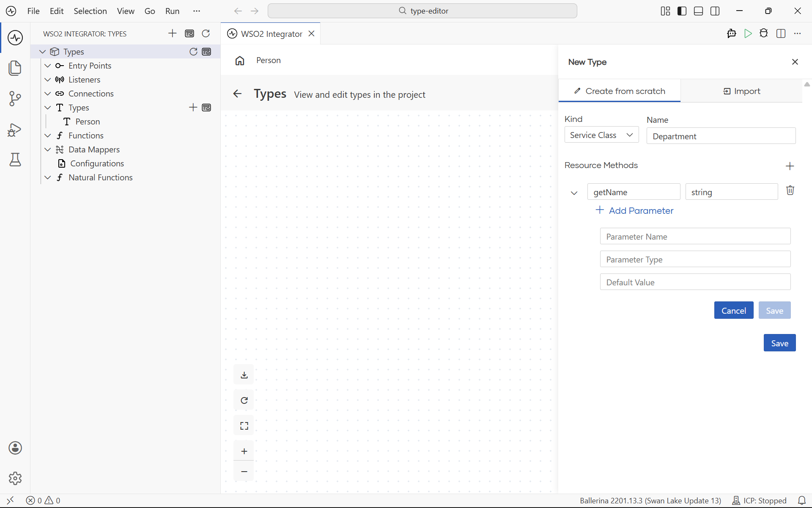Toggle the bottom panel visibility
The height and width of the screenshot is (508, 812).
tap(699, 11)
